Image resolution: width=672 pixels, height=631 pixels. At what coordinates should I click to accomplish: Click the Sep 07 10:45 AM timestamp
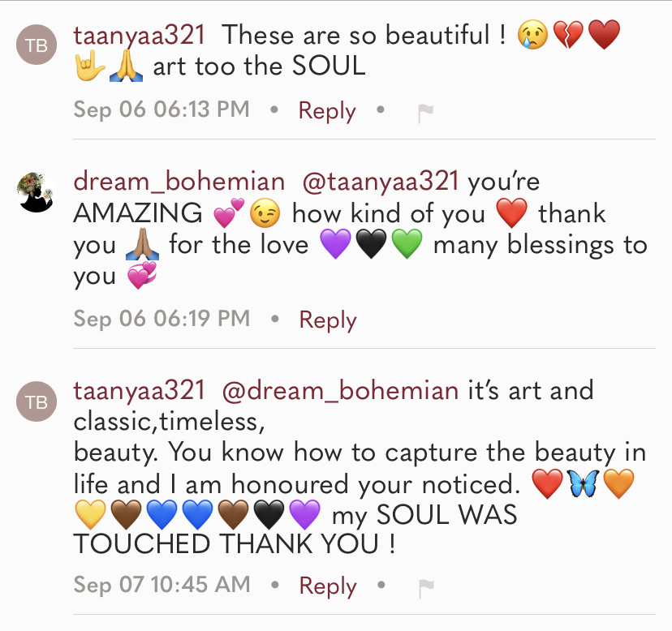click(162, 585)
